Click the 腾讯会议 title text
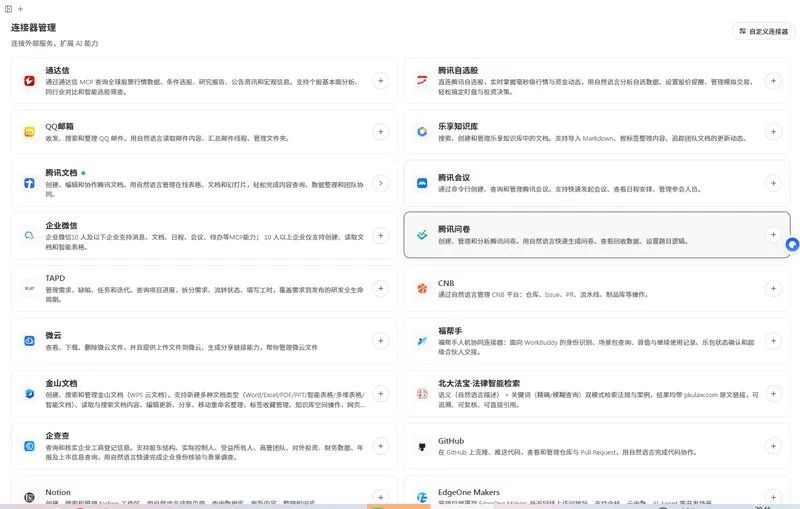The image size is (800, 509). pos(454,177)
